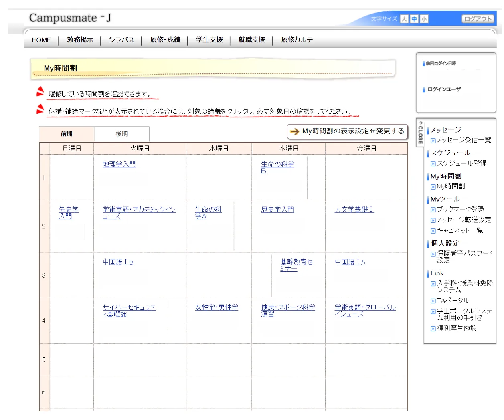Click the 月曜日 column header
This screenshot has width=504, height=420.
(72, 149)
